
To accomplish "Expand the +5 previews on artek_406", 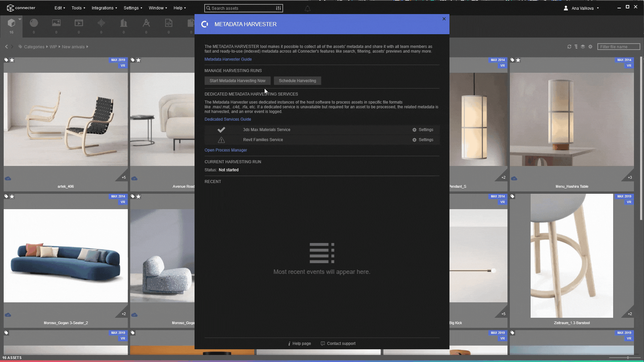I will 123,177.
